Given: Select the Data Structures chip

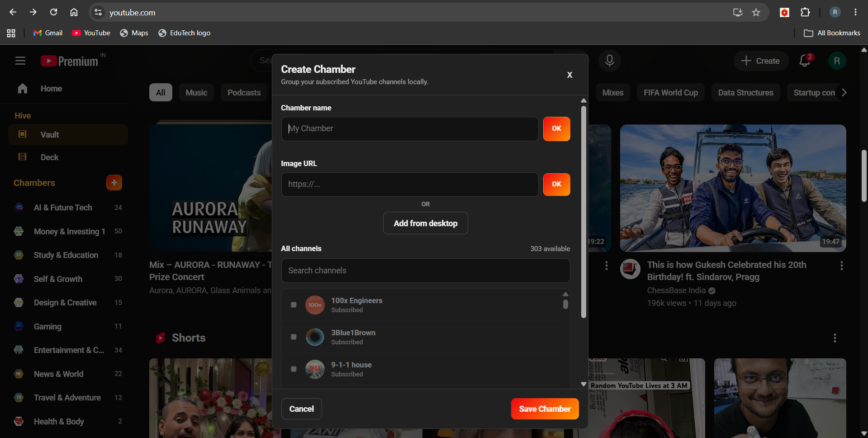Looking at the screenshot, I should tap(745, 92).
